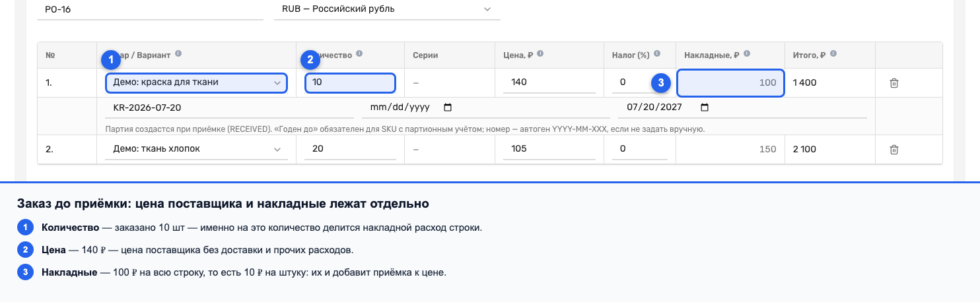Click tax field in row 1
The width and height of the screenshot is (980, 302).
pyautogui.click(x=639, y=83)
